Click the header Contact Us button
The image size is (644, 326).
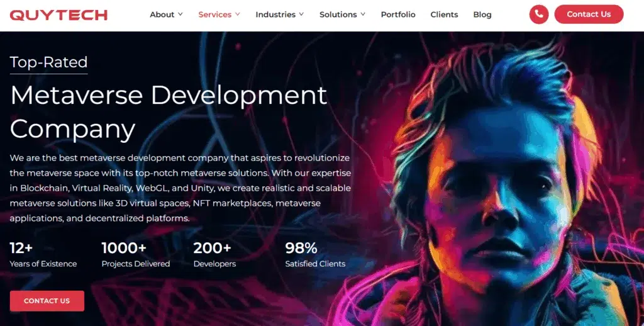589,14
